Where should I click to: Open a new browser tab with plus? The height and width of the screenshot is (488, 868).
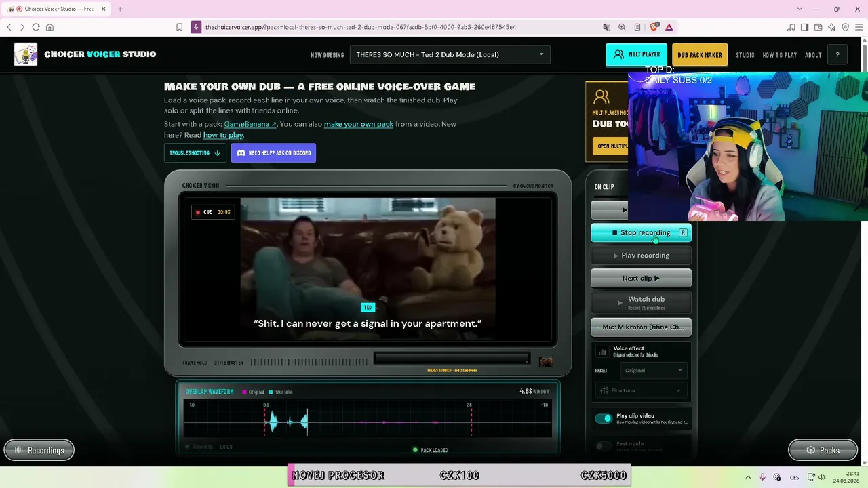(120, 9)
